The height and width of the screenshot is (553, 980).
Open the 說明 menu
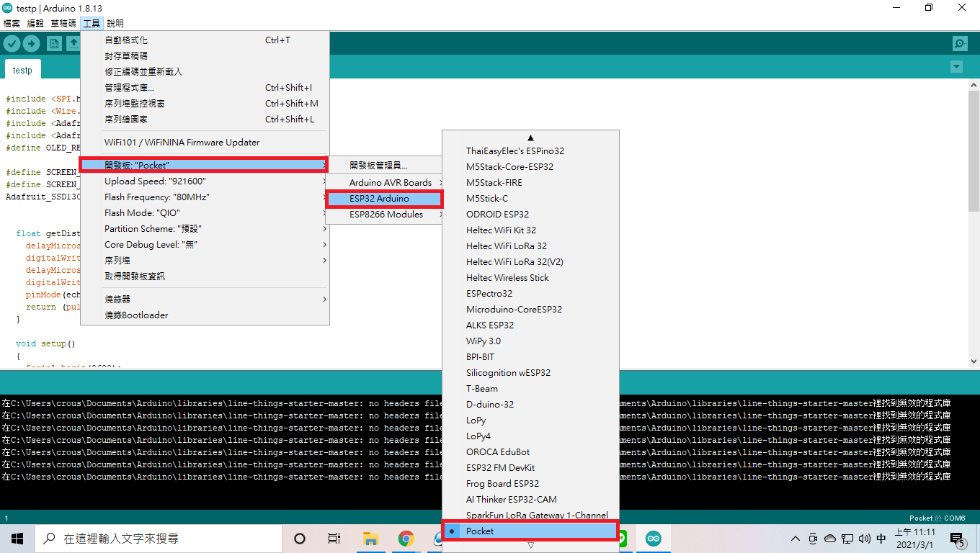click(x=115, y=24)
